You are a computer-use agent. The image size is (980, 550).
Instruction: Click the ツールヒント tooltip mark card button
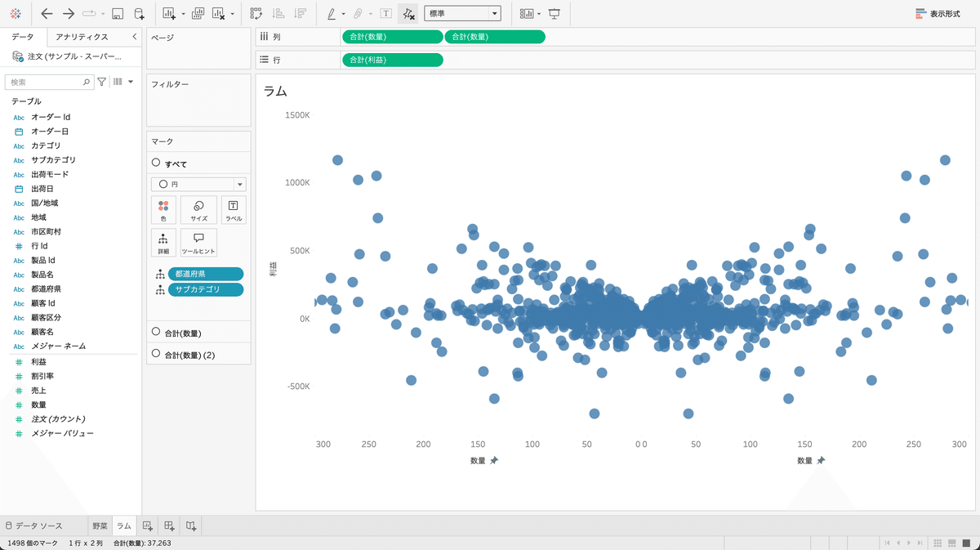tap(198, 243)
